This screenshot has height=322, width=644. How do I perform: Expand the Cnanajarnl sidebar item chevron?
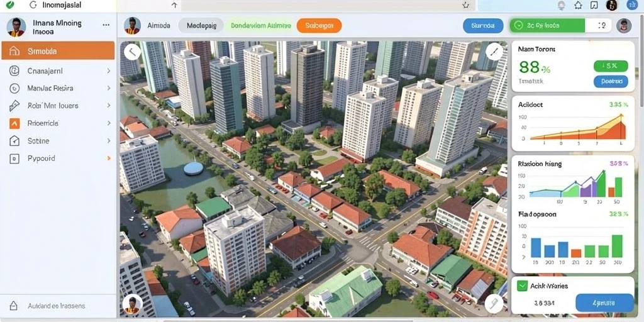click(x=108, y=70)
